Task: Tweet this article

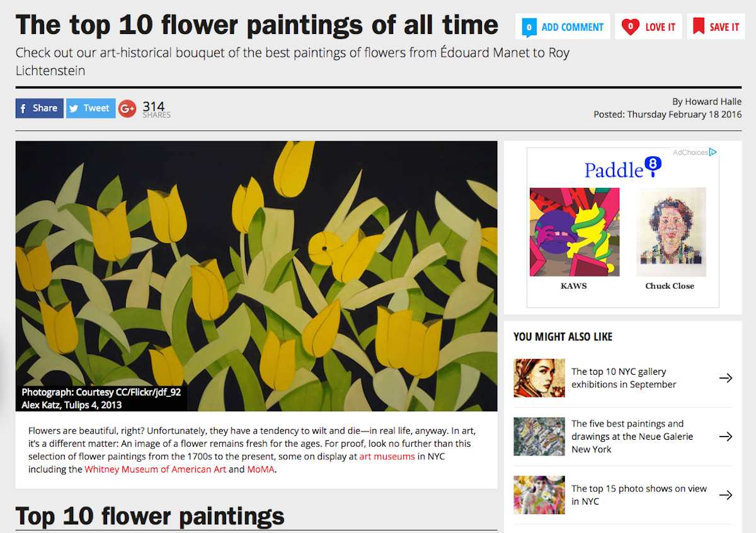Action: [x=91, y=108]
